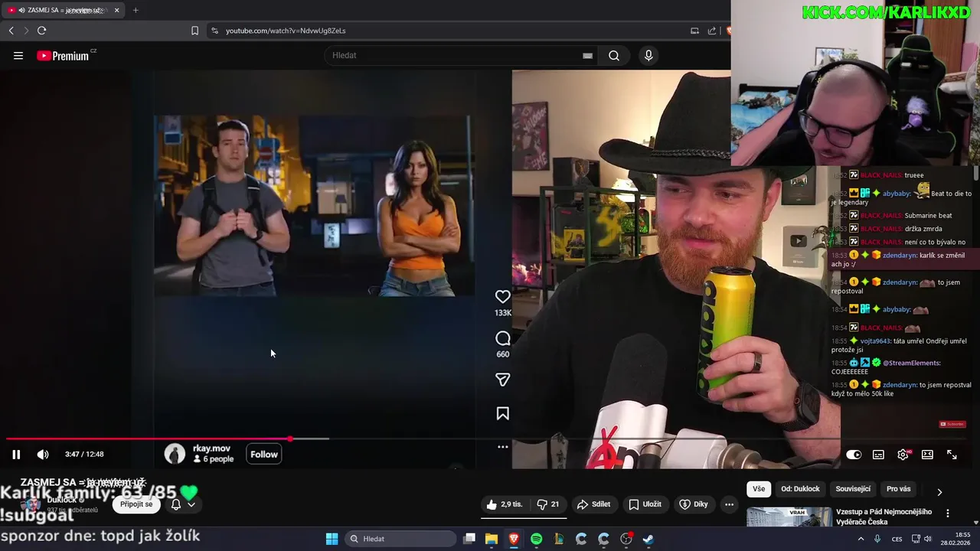The height and width of the screenshot is (551, 980).
Task: Show next filter chips with arrow
Action: point(939,492)
